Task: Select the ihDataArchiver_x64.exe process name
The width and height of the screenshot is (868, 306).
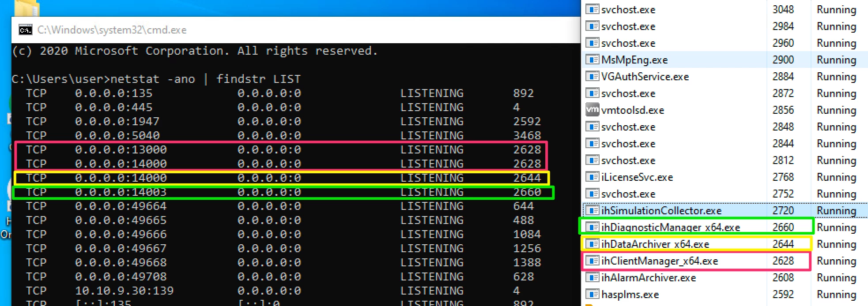Action: click(655, 244)
